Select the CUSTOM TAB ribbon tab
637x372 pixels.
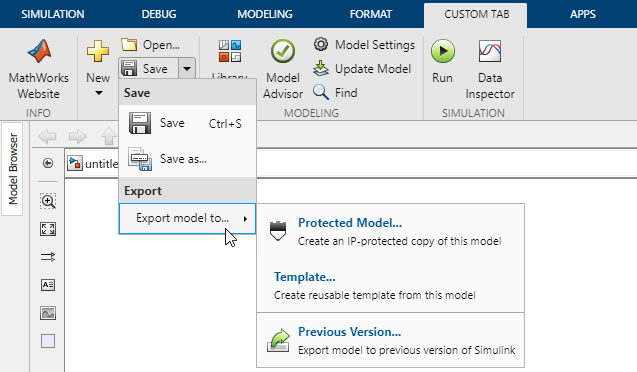click(476, 15)
